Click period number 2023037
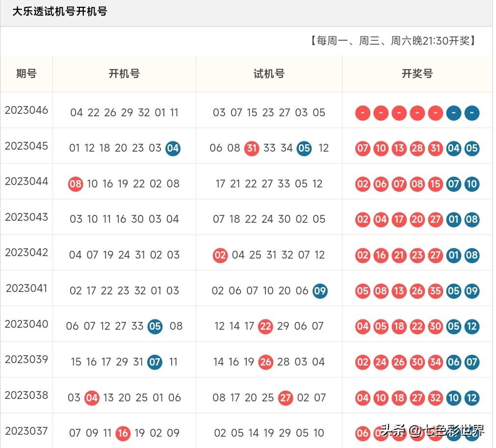496x448 pixels. click(x=26, y=431)
